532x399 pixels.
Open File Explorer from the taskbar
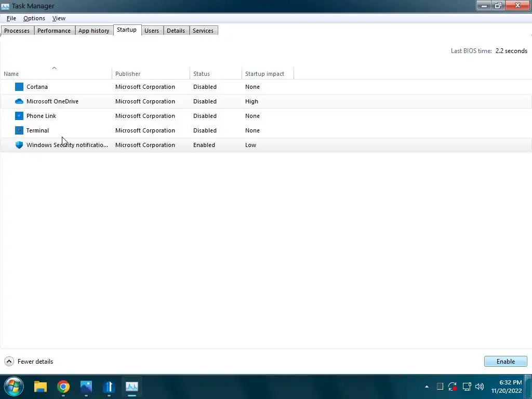[41, 387]
